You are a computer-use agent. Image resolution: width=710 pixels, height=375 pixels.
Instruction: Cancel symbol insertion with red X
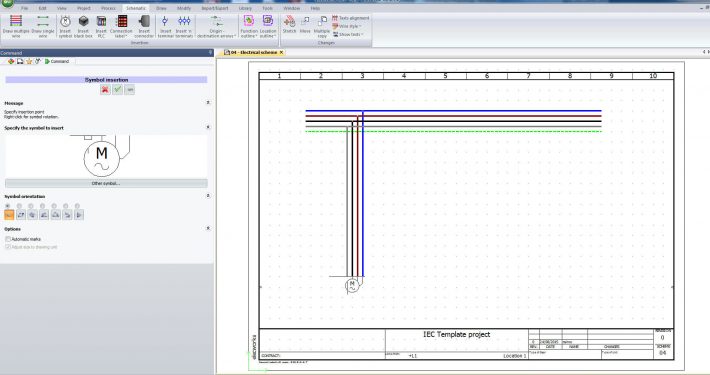click(105, 90)
